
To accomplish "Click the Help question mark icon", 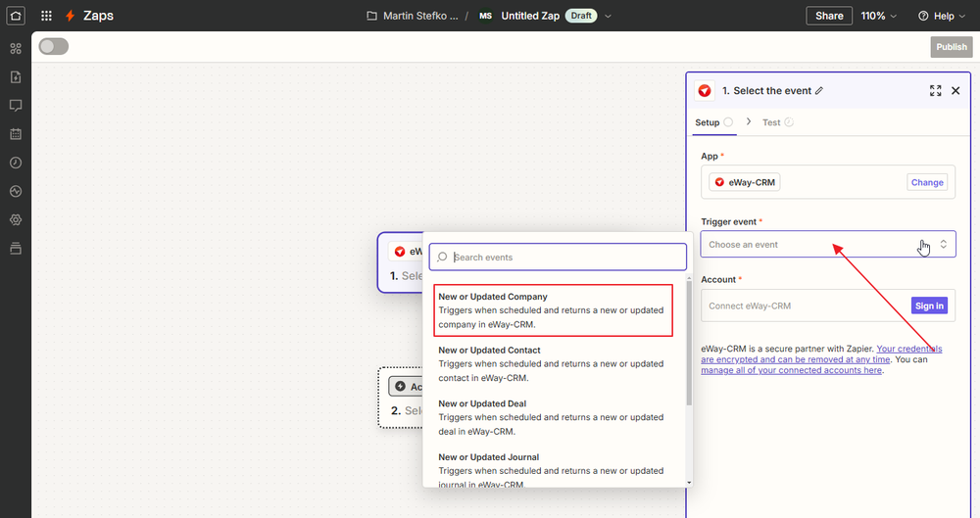I will pos(923,16).
